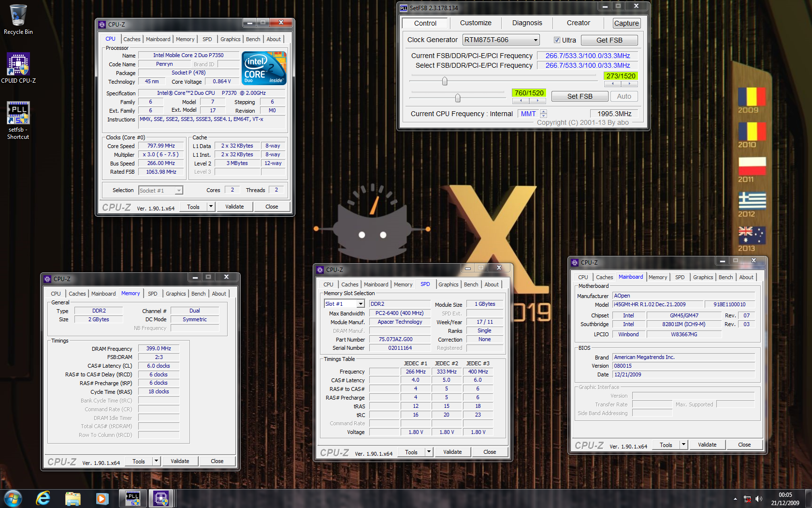Screen dimensions: 812x508
Task: Open Caches tab in top-left CPU-Z window
Action: coord(131,39)
